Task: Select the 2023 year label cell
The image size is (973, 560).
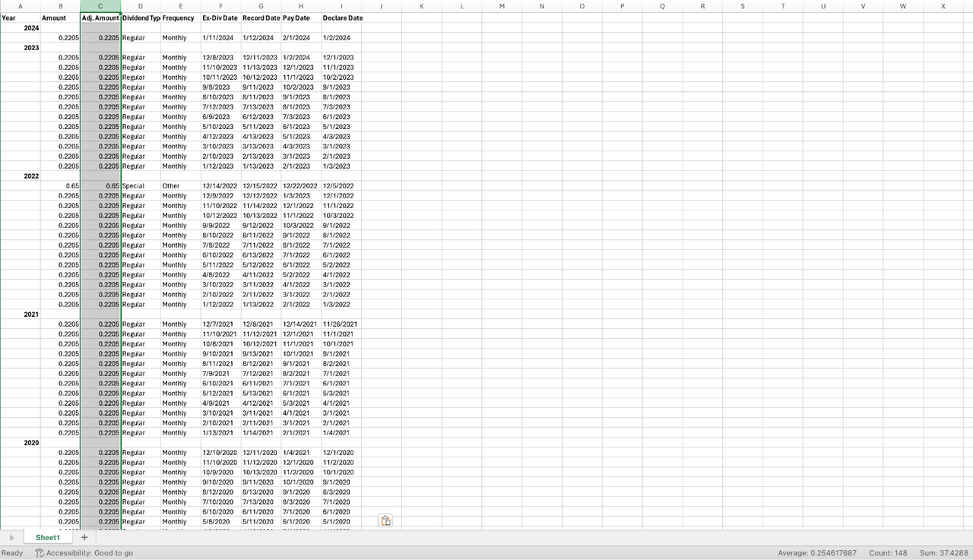Action: coord(20,48)
